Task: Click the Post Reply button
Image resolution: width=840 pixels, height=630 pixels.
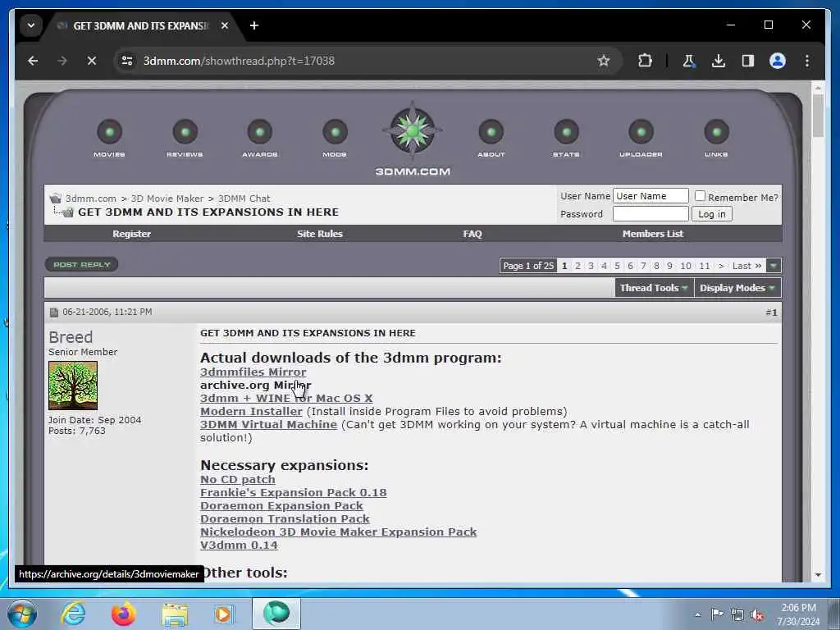Action: tap(81, 265)
